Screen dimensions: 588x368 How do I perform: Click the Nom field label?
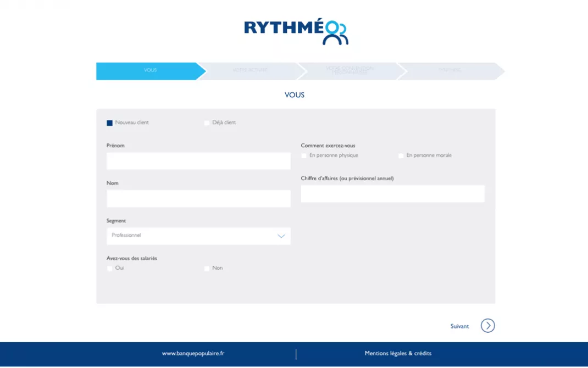113,183
